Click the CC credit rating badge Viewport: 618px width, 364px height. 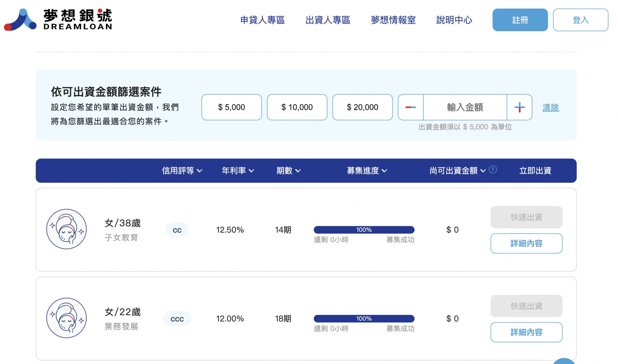177,230
